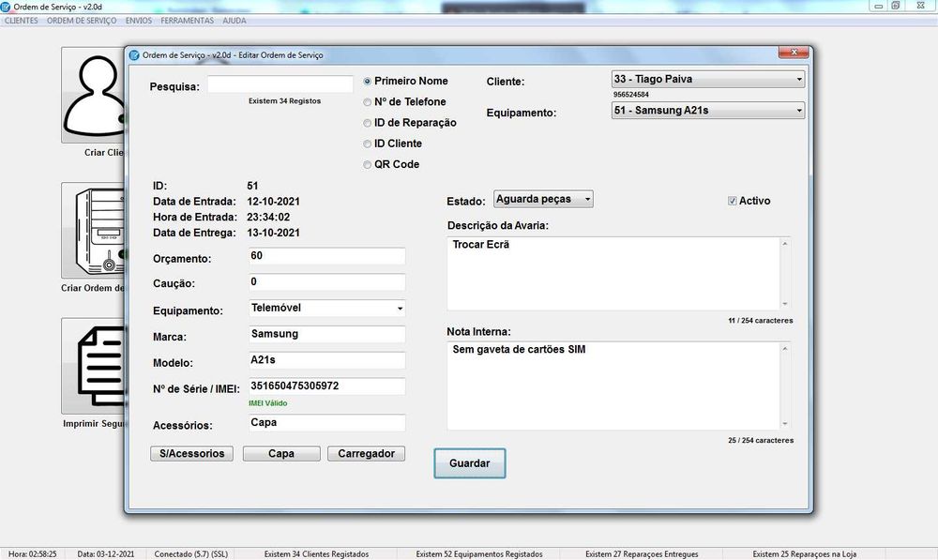Click the Data: 03-12-2021 status bar entry
Screen dimensions: 938x560
(x=106, y=554)
